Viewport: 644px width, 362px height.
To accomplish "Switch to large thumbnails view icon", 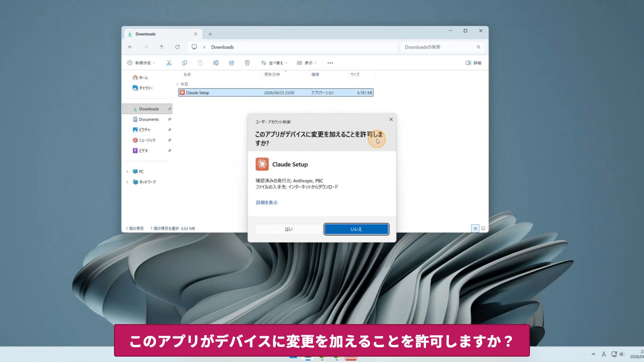I will pos(483,228).
